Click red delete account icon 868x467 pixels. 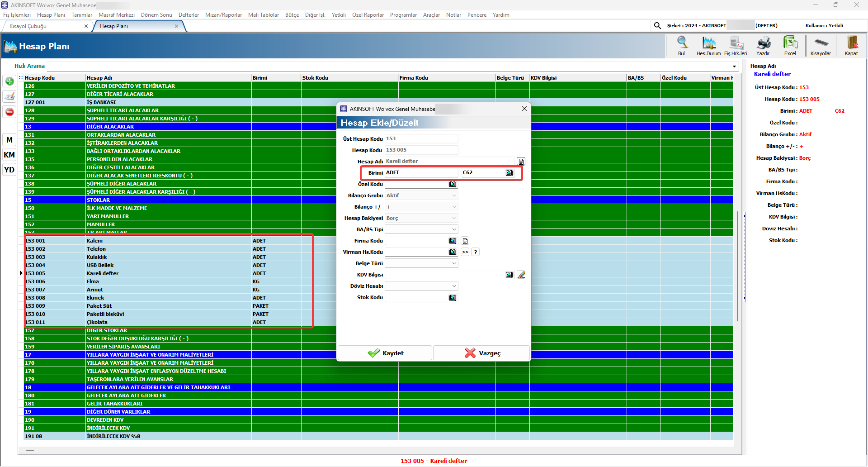9,112
